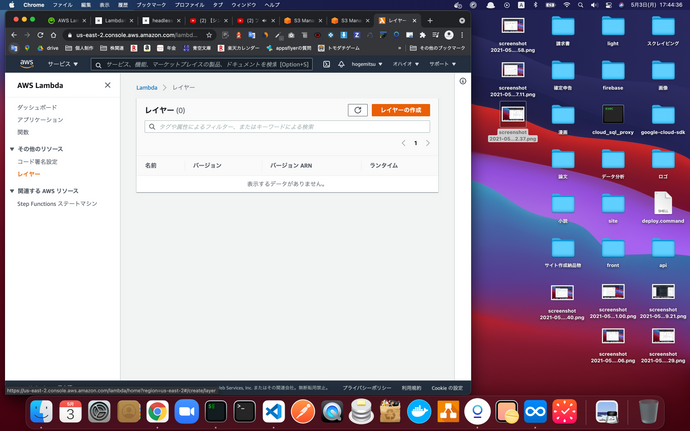Screen dimensions: 690x431
Task: Open Finder from the Dock
Action: [41, 412]
